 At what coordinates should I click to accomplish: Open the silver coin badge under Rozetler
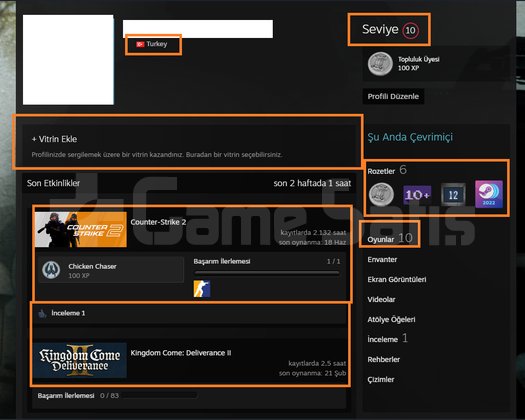[381, 194]
